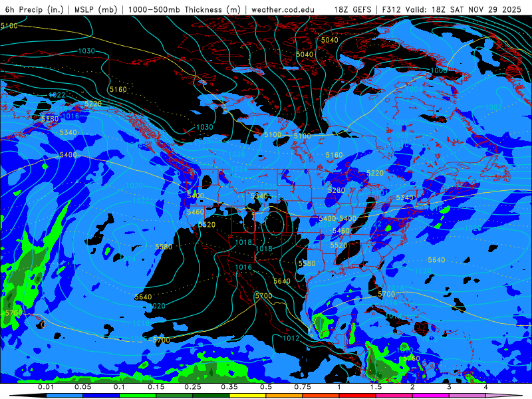Click the 'MSLP (mb)' header label
The height and width of the screenshot is (399, 532).
point(96,9)
